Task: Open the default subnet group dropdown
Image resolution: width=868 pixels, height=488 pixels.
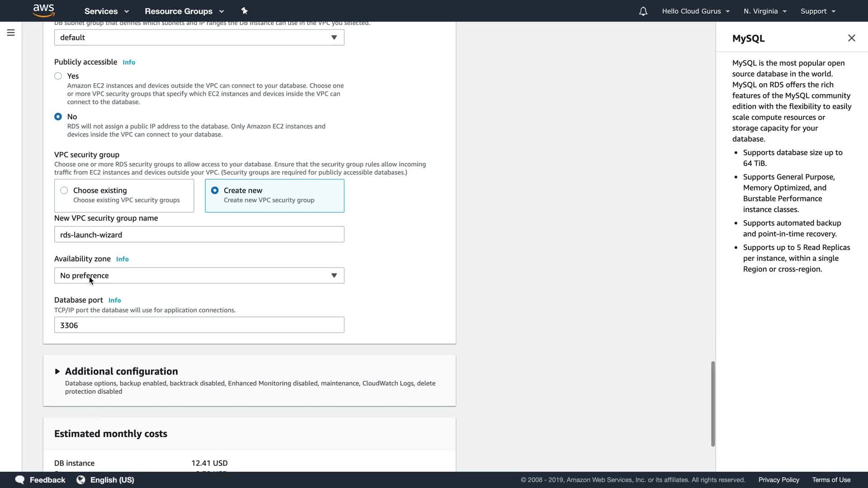Action: [199, 38]
